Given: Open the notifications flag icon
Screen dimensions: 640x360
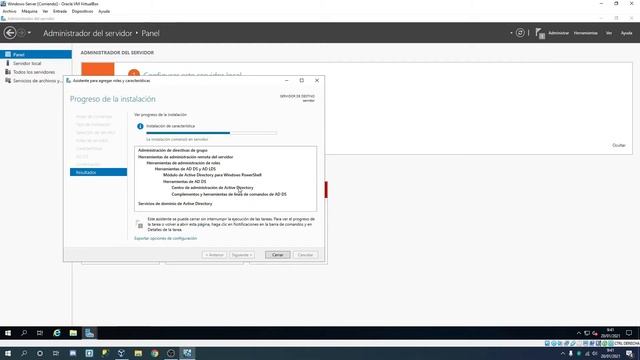Looking at the screenshot, I should pos(540,33).
